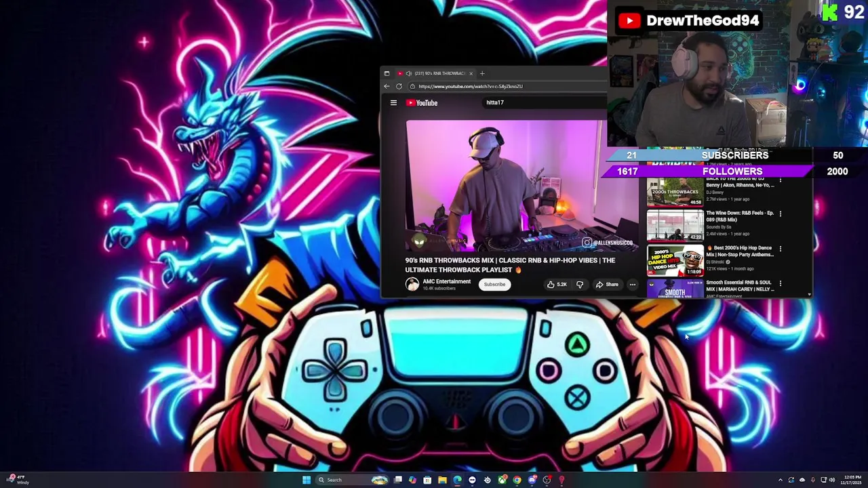
Task: Select the 90's RNB THROWBACKS browser tab
Action: click(435, 73)
